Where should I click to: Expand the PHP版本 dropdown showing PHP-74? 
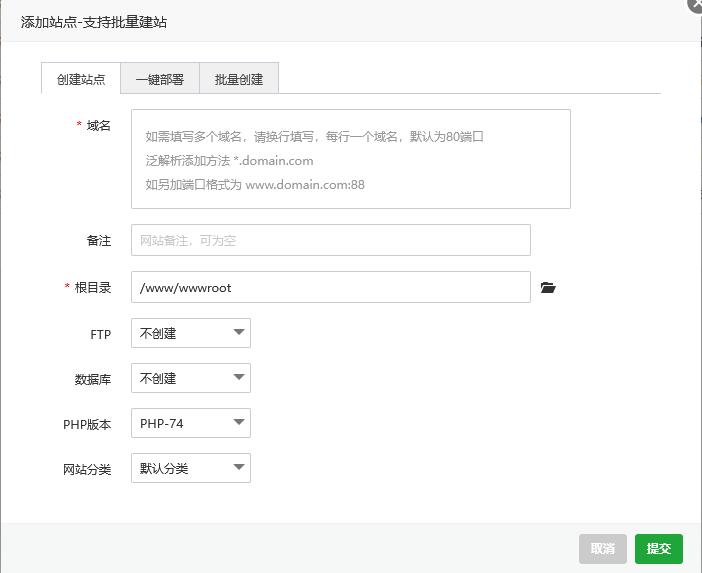click(191, 423)
